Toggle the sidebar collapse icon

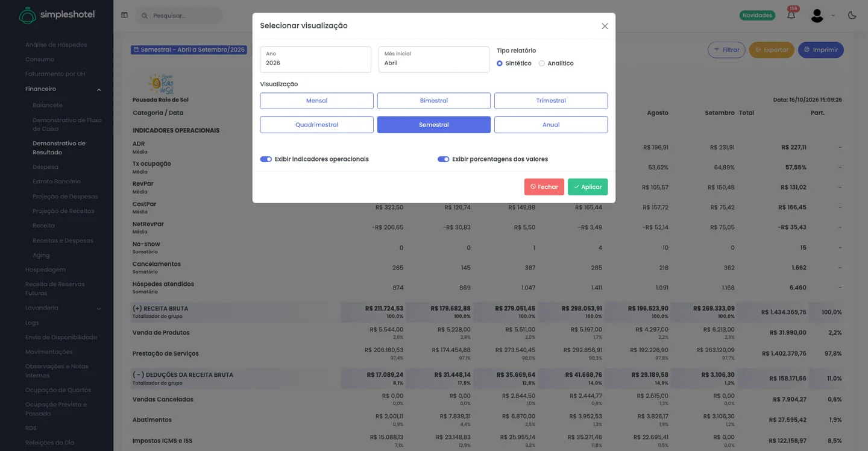click(124, 15)
